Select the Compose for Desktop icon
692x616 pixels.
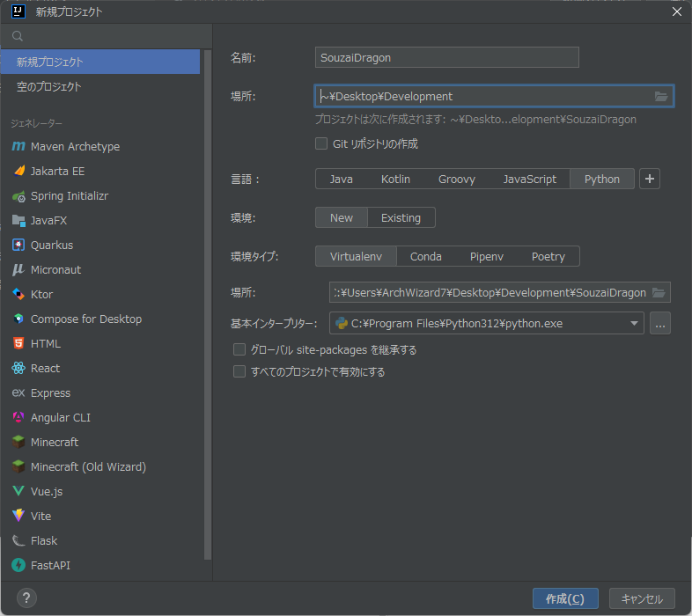(x=18, y=319)
